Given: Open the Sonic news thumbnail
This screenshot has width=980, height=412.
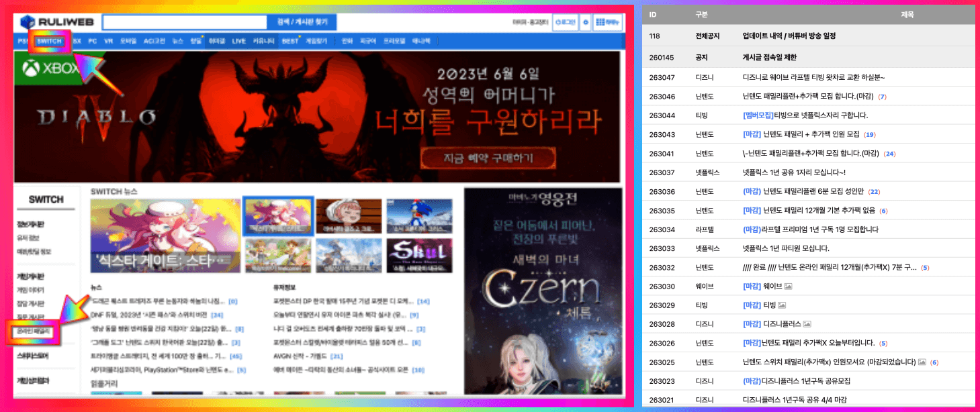Looking at the screenshot, I should (419, 216).
